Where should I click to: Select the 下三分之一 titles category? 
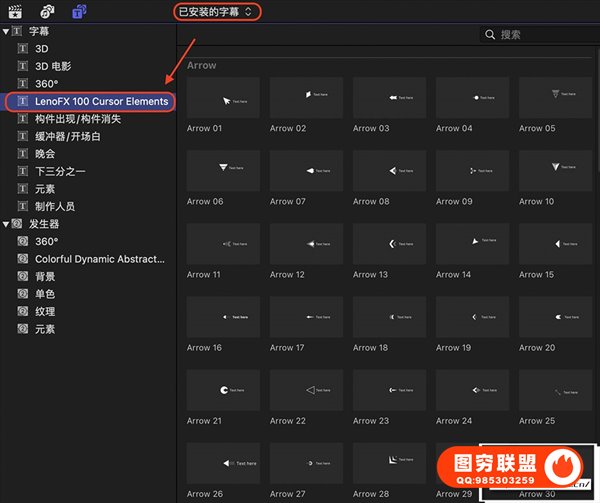tap(62, 172)
